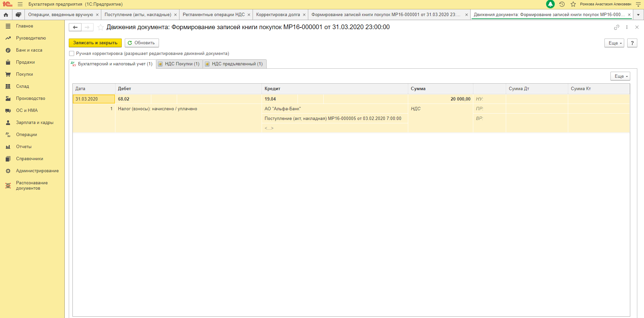The width and height of the screenshot is (644, 318).
Task: Close the Регламентные операции НДС tab
Action: pos(249,15)
